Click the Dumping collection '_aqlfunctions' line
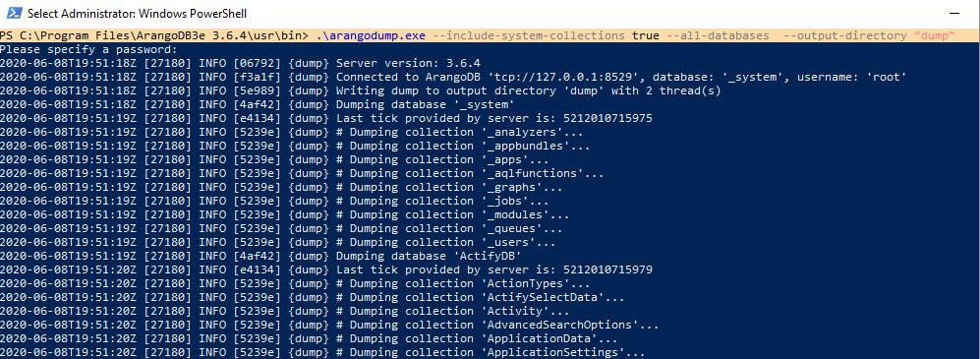 [302, 173]
